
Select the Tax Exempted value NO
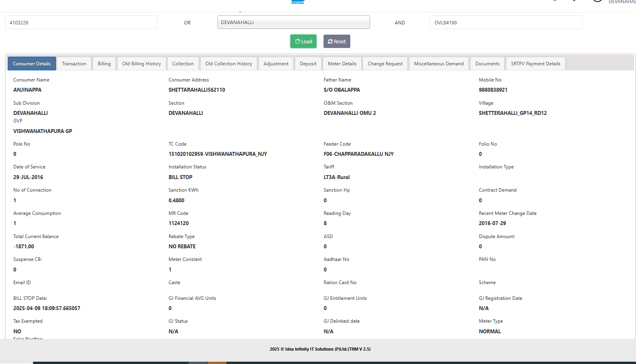17,331
